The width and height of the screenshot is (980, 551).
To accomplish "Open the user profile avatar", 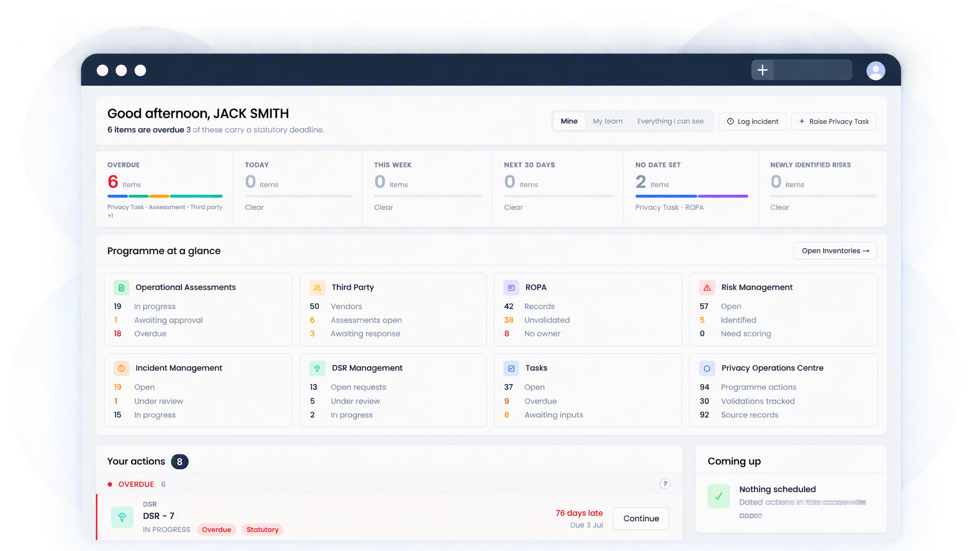I will click(876, 70).
